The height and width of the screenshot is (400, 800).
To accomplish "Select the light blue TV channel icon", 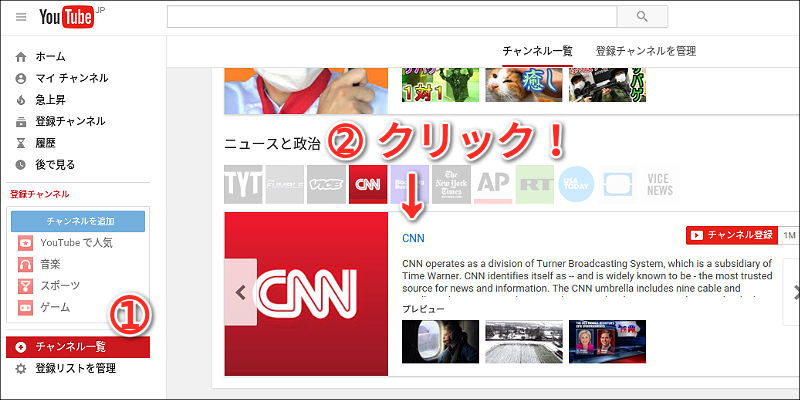I will 618,184.
